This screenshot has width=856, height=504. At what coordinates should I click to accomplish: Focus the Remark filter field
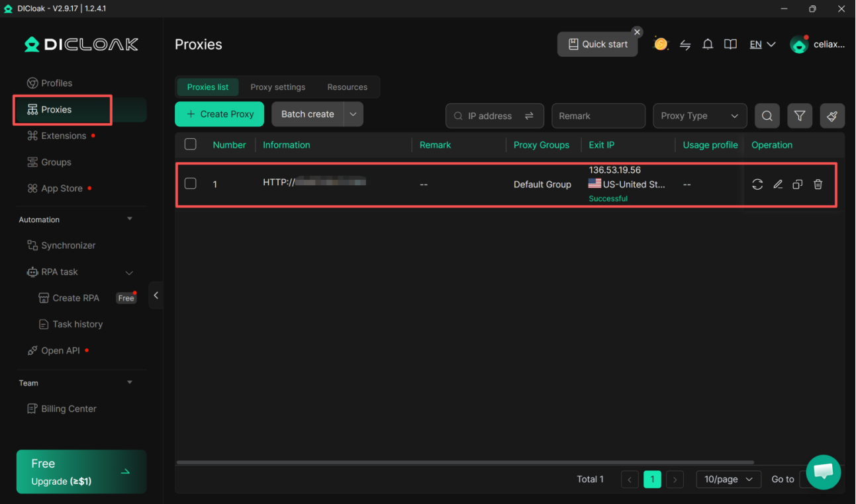point(598,116)
